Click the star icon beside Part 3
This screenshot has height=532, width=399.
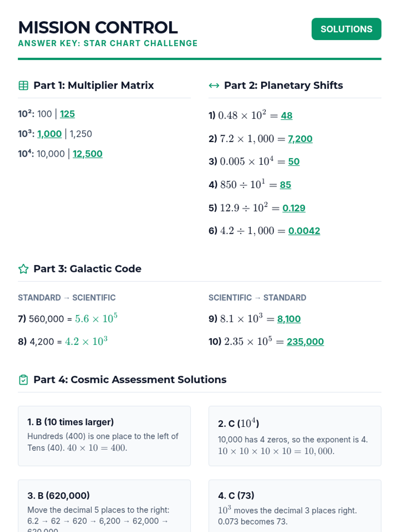point(23,269)
